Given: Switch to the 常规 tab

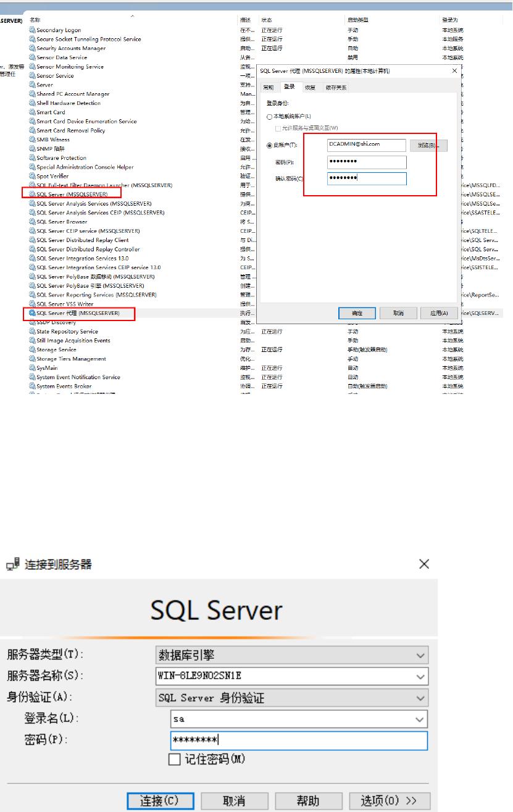Looking at the screenshot, I should tap(268, 88).
